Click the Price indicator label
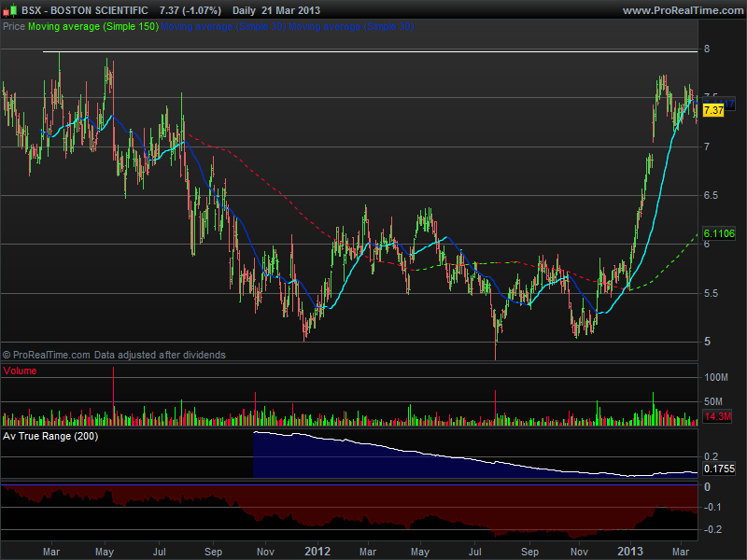747x560 pixels. click(x=14, y=27)
